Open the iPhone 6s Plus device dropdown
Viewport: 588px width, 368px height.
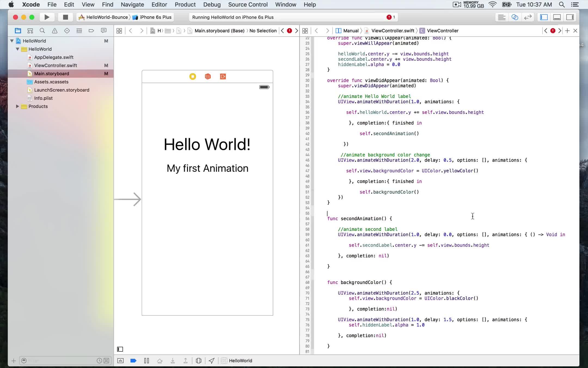[x=155, y=17]
